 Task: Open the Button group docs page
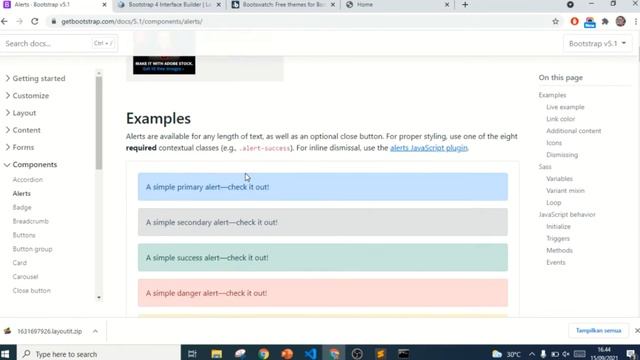click(32, 249)
